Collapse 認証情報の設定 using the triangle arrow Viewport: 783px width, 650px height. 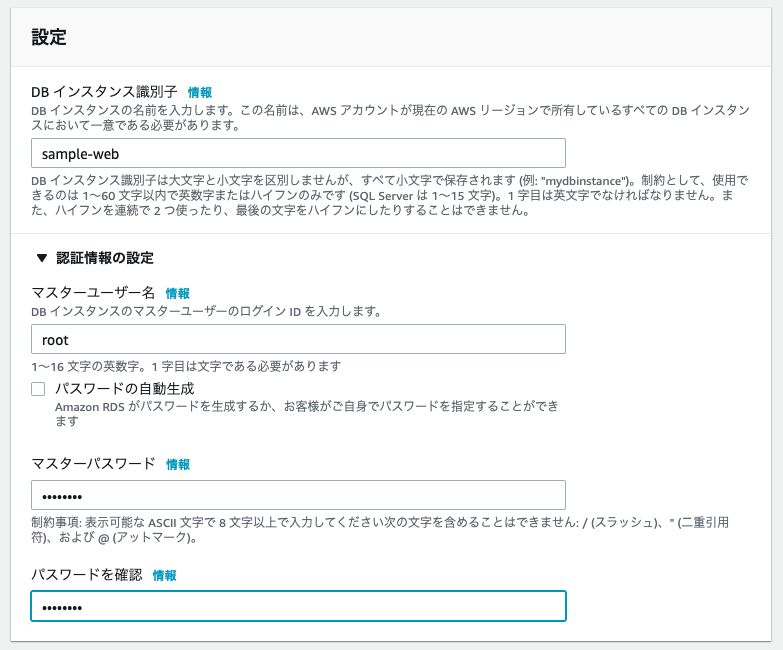point(41,258)
